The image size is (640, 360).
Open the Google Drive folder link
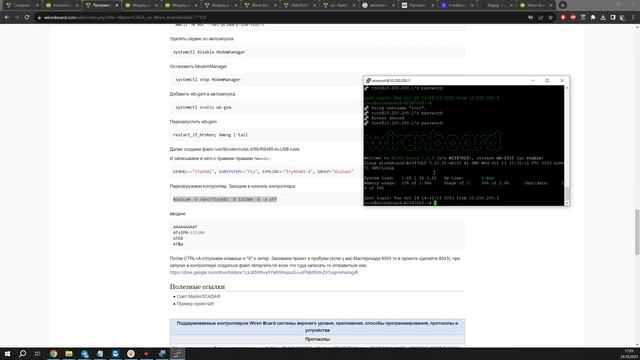pyautogui.click(x=264, y=272)
